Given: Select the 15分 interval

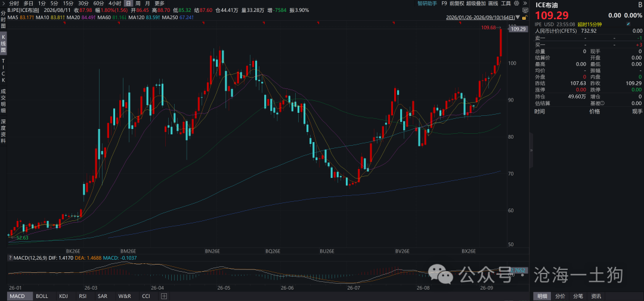Looking at the screenshot, I should (x=68, y=4).
